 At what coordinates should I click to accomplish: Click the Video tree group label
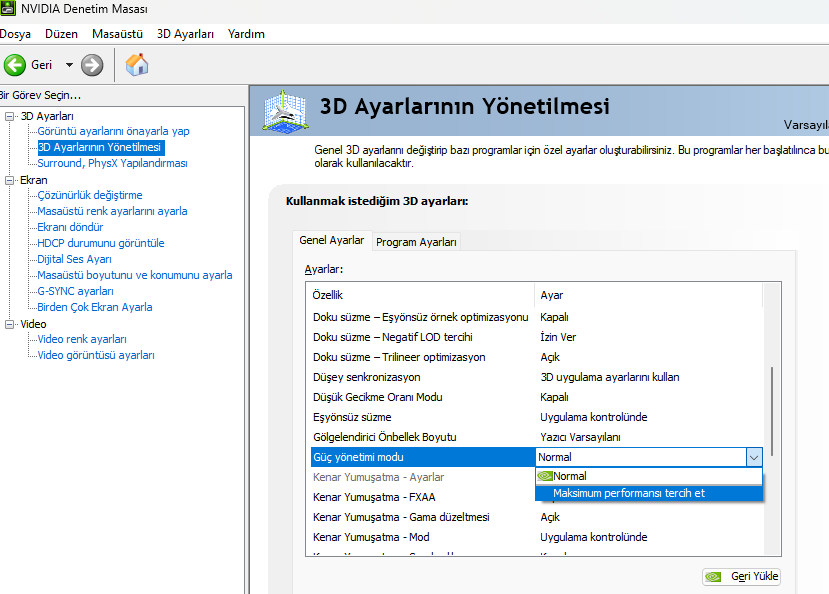pyautogui.click(x=33, y=324)
